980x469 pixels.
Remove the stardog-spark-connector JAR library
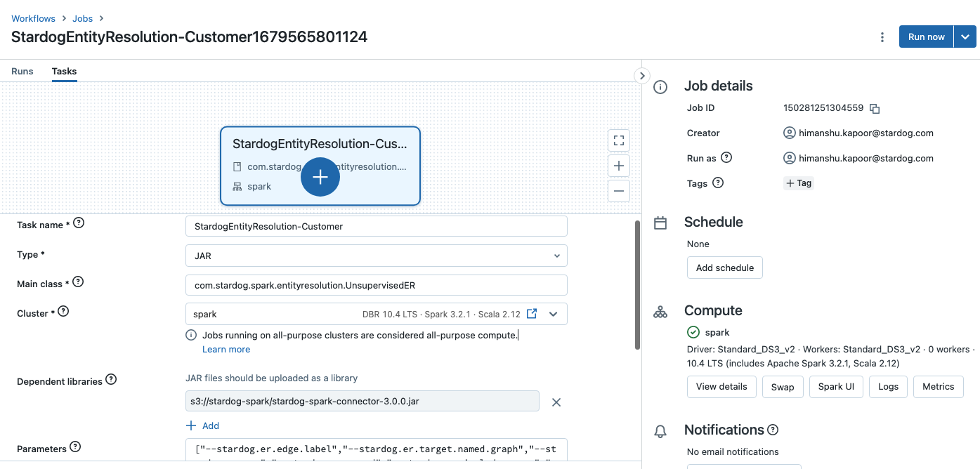click(556, 402)
